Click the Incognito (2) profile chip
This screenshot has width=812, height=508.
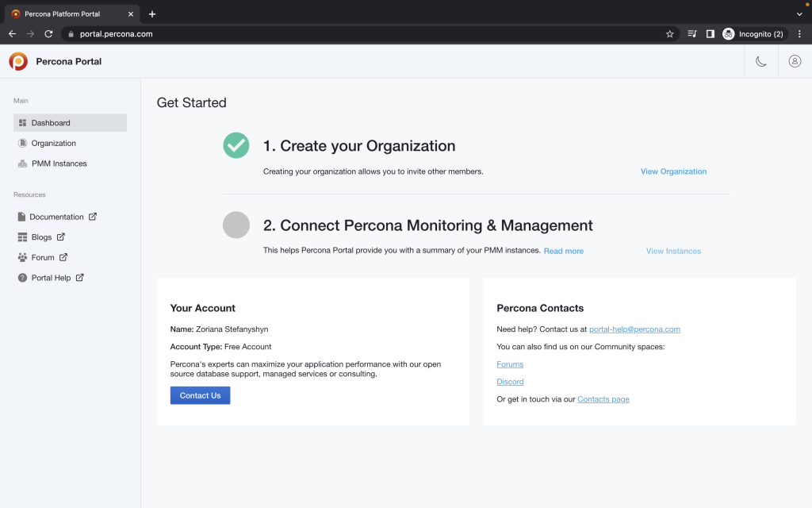pyautogui.click(x=755, y=33)
